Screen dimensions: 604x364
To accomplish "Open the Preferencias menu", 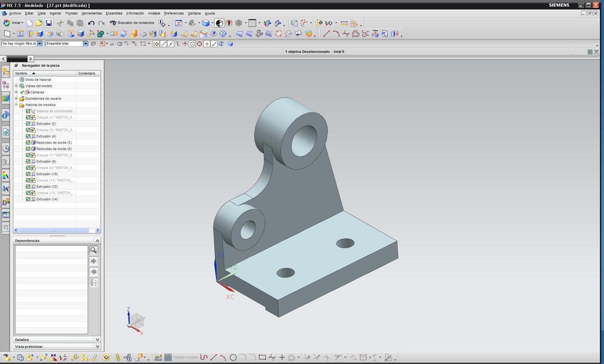I will [174, 13].
